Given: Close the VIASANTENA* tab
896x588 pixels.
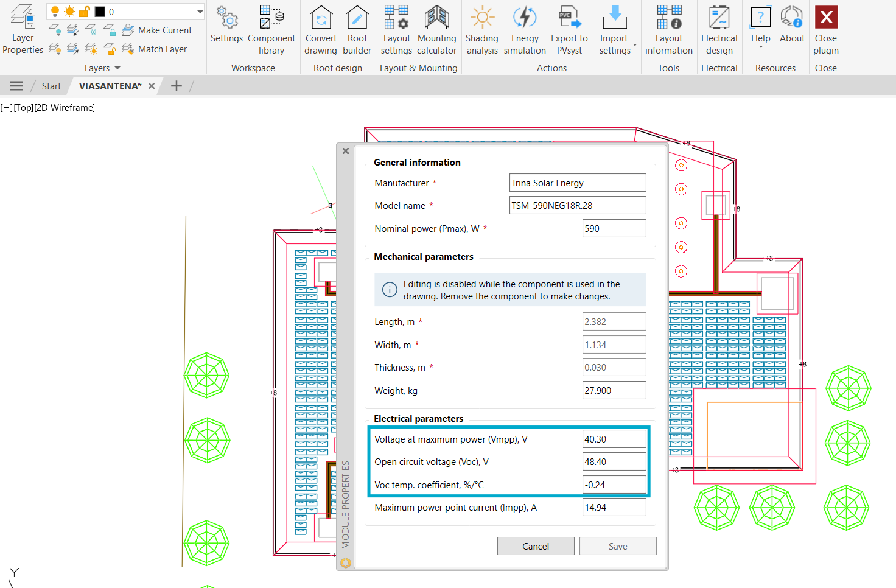Looking at the screenshot, I should tap(152, 86).
